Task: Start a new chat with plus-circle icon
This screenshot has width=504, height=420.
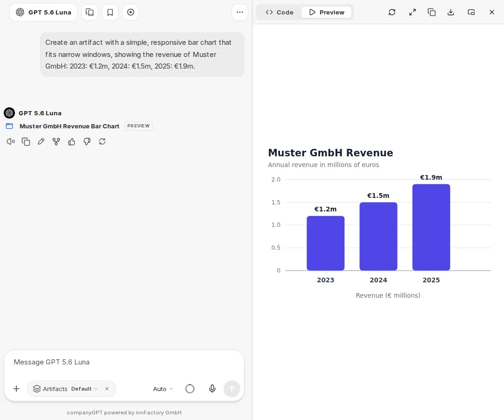Action: click(x=131, y=12)
